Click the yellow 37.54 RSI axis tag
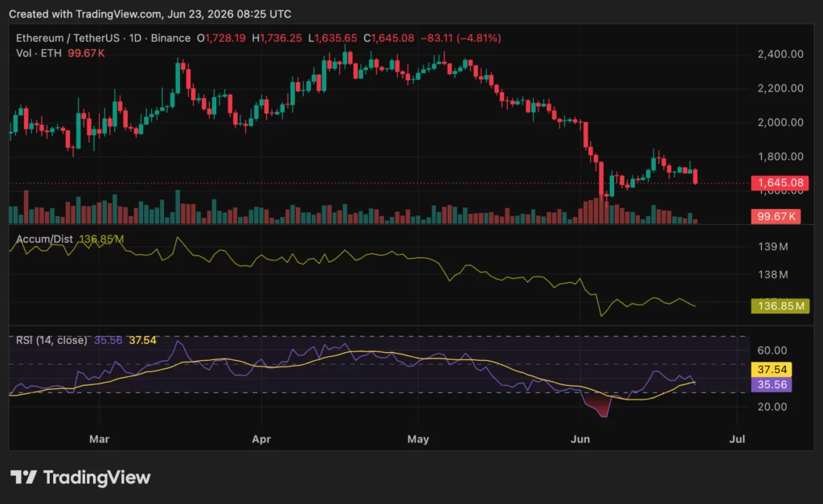This screenshot has height=504, width=823. 772,370
